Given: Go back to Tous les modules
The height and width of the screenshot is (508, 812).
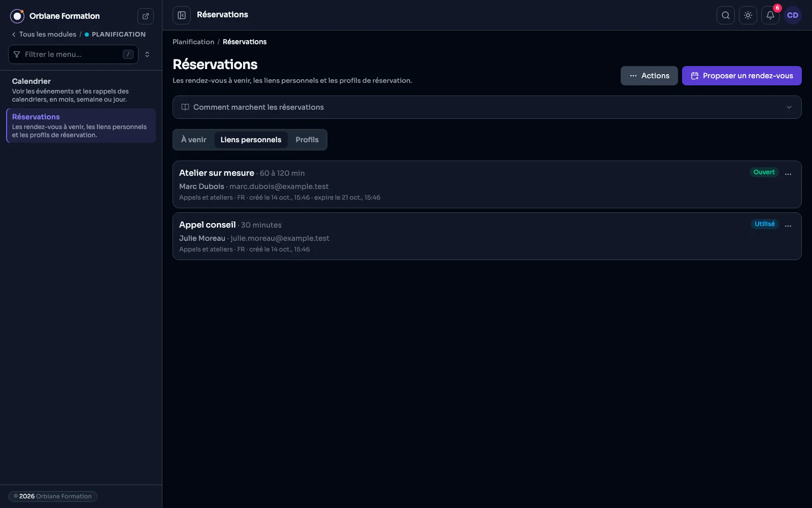Looking at the screenshot, I should click(x=44, y=35).
